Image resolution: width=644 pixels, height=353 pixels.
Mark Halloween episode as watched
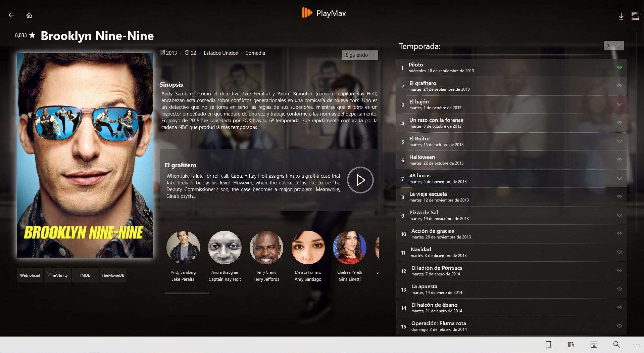pyautogui.click(x=620, y=160)
